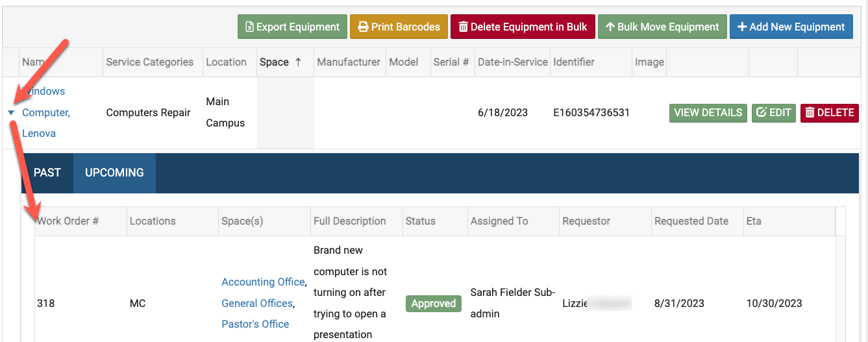Click the Bulk Move Equipment arrow icon

click(610, 27)
